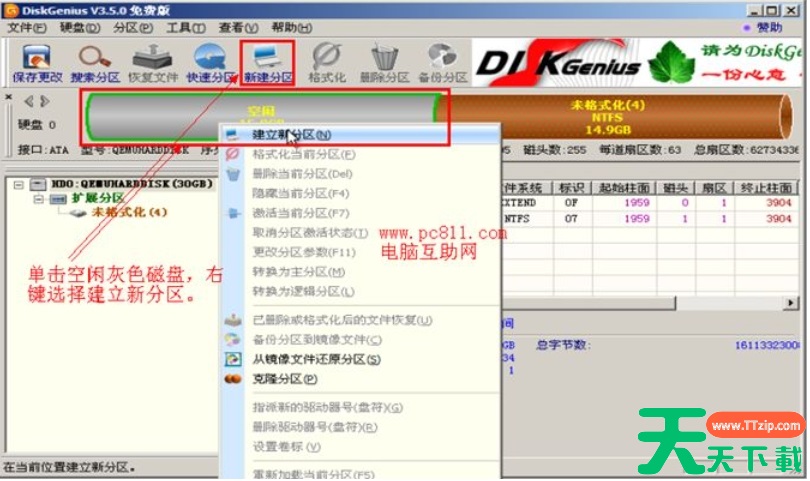
Task: Click 激活当前分区(F7) context menu entry
Action: pos(360,213)
